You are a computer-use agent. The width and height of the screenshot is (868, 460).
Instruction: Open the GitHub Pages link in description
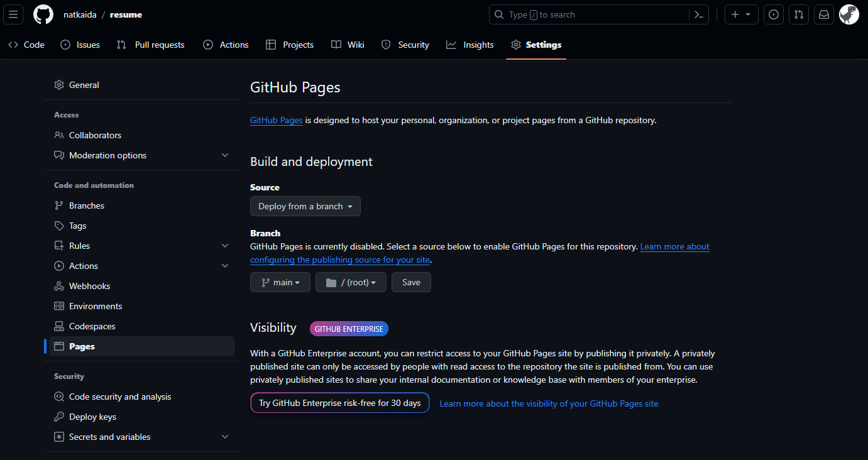pyautogui.click(x=277, y=120)
